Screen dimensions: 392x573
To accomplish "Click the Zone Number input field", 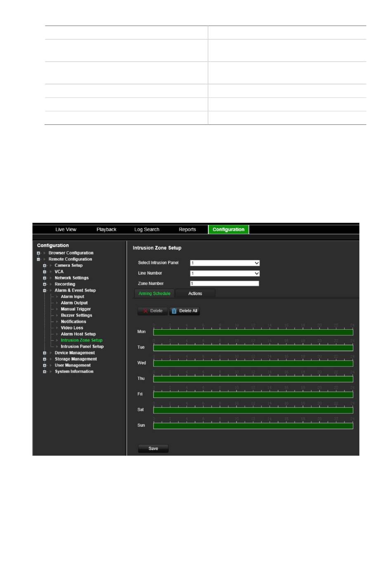I will click(x=224, y=284).
